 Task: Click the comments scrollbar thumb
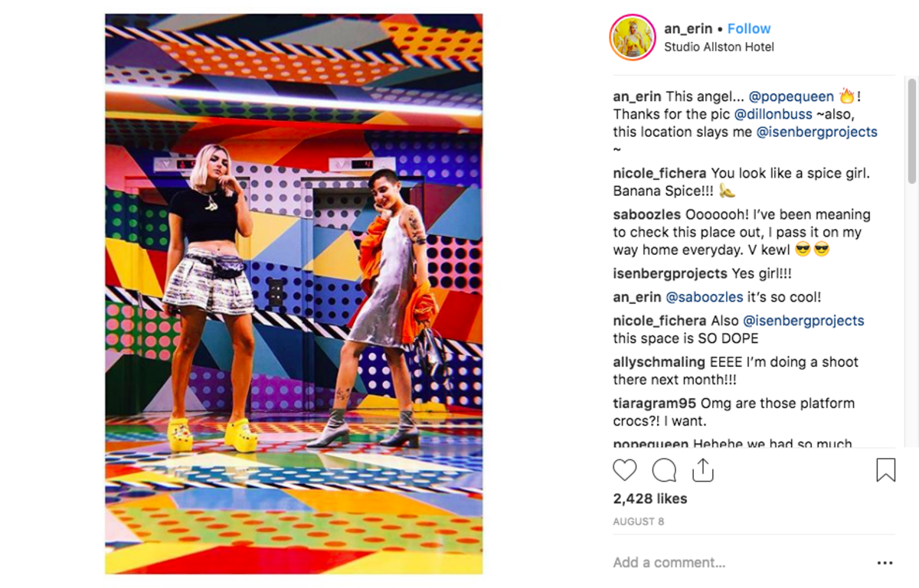(x=911, y=130)
